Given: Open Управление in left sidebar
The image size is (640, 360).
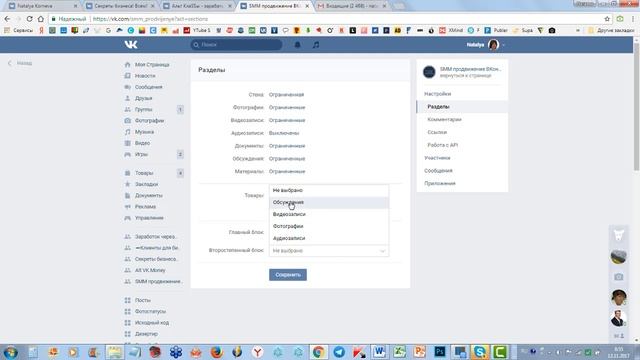Looking at the screenshot, I should (149, 218).
